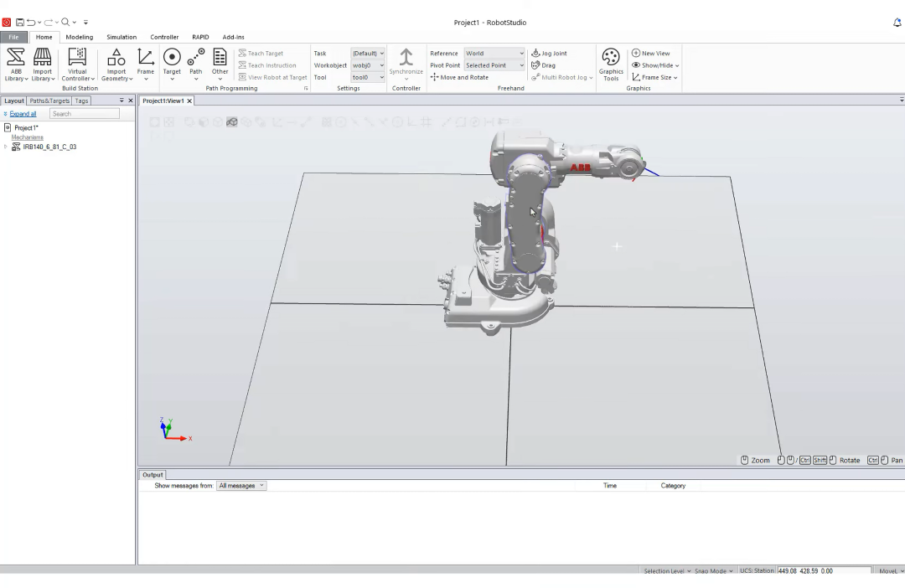Activate Drag freehand tool
The width and height of the screenshot is (905, 588).
click(x=543, y=65)
